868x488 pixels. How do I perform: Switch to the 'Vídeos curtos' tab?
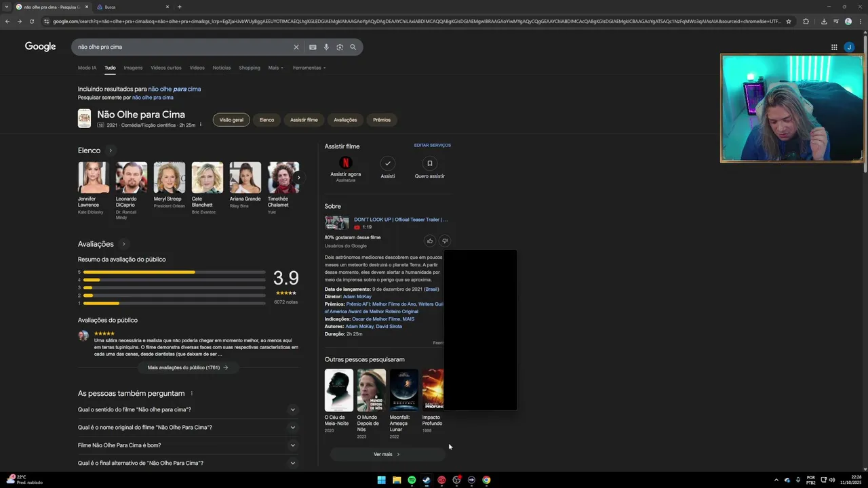pyautogui.click(x=166, y=68)
